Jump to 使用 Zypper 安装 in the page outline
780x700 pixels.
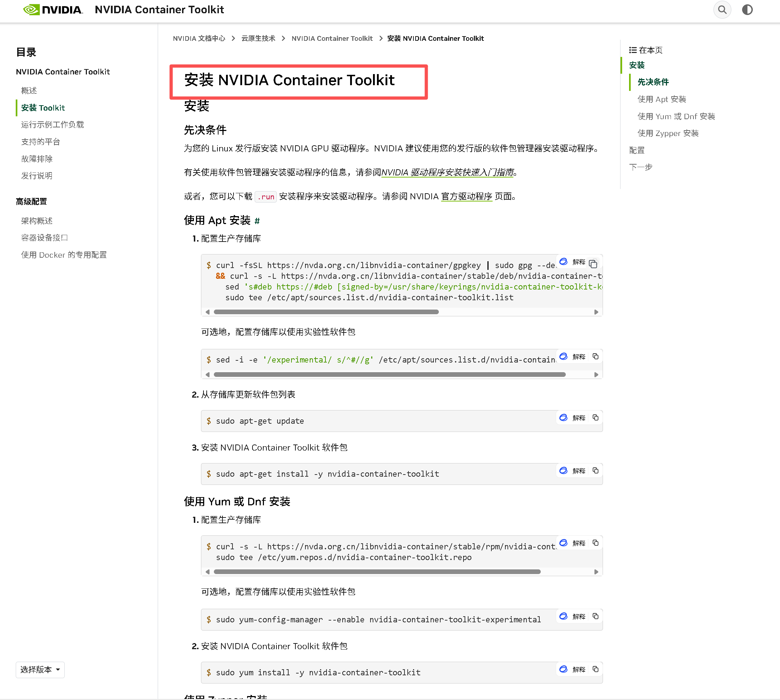(668, 133)
